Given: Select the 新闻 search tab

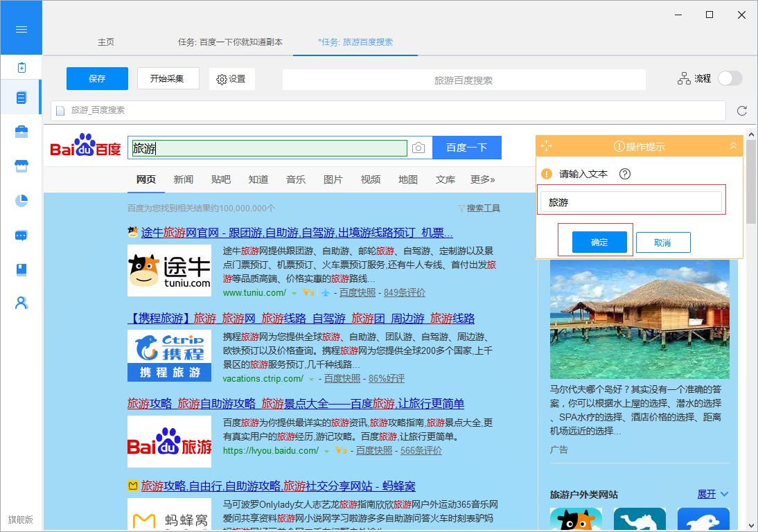Looking at the screenshot, I should click(x=183, y=179).
